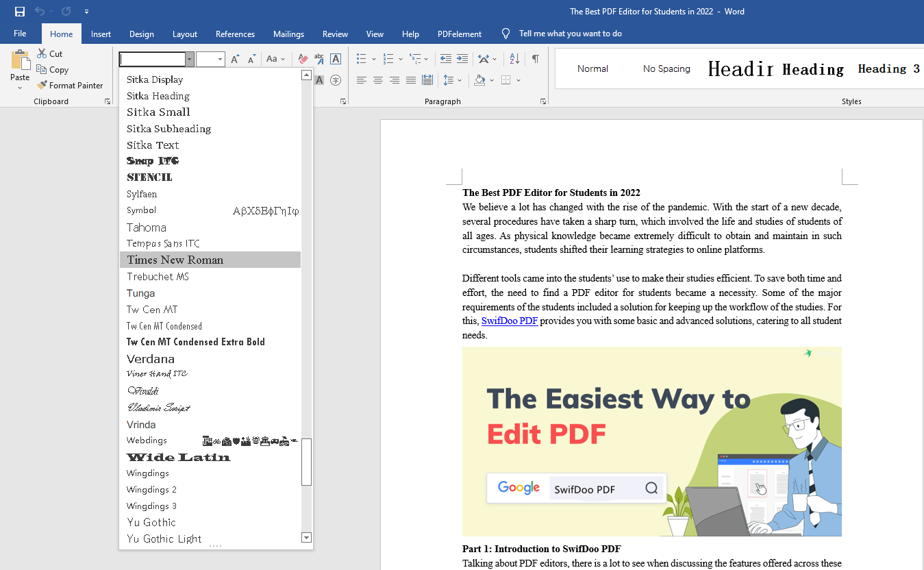The height and width of the screenshot is (570, 924).
Task: Click the SwifDoo banner image in document
Action: click(x=651, y=441)
